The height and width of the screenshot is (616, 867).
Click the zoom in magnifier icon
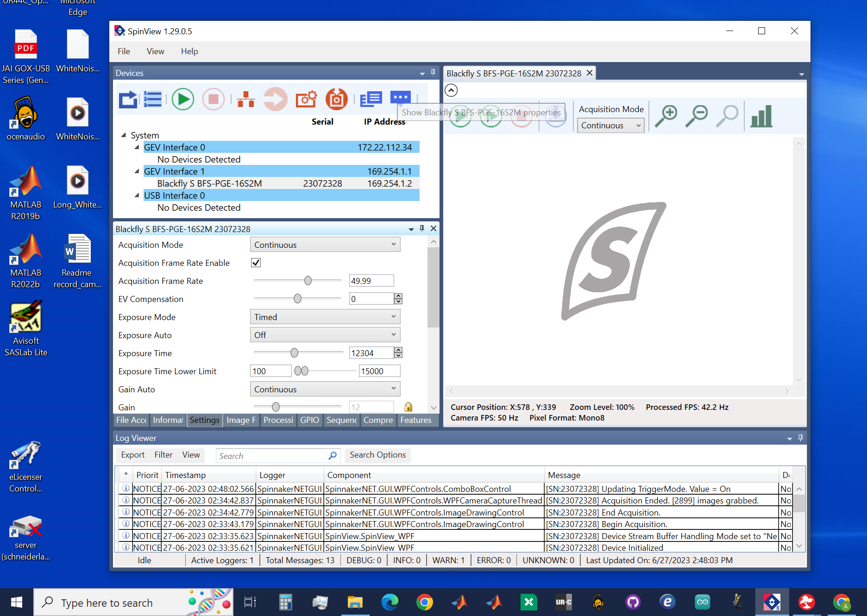pos(666,116)
